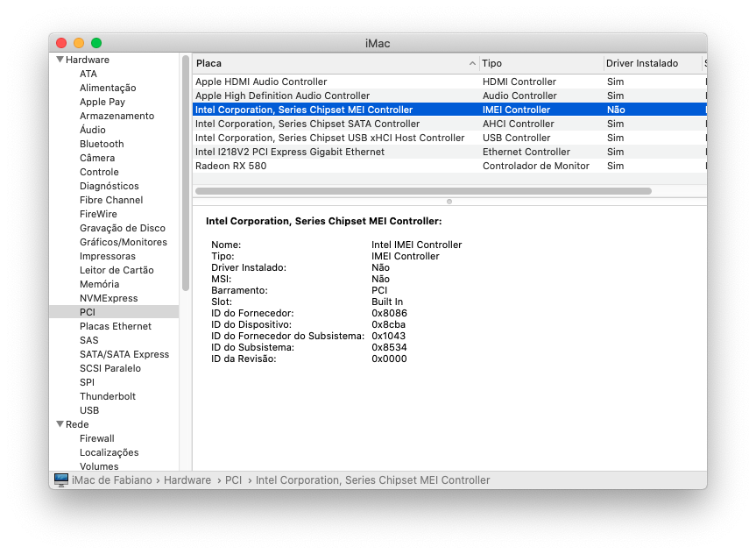This screenshot has height=554, width=756.
Task: Click the subsystem ID value 0x8534
Action: [389, 347]
